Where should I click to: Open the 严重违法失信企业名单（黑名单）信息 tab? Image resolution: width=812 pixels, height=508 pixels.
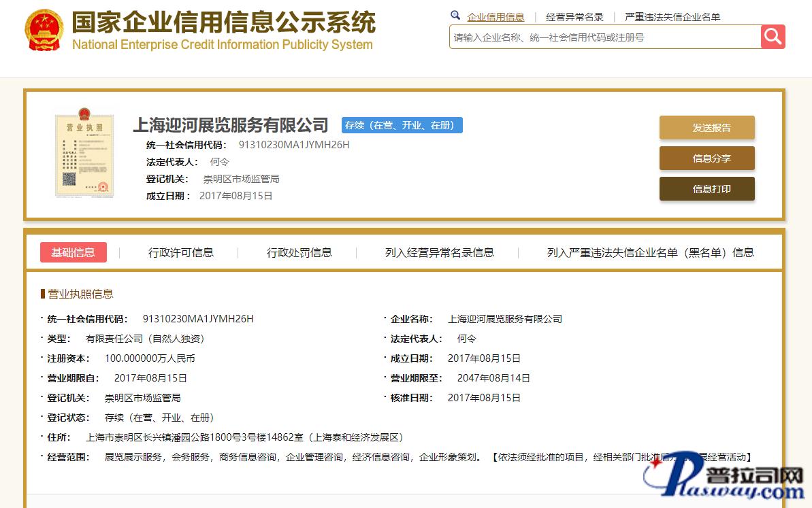(650, 252)
